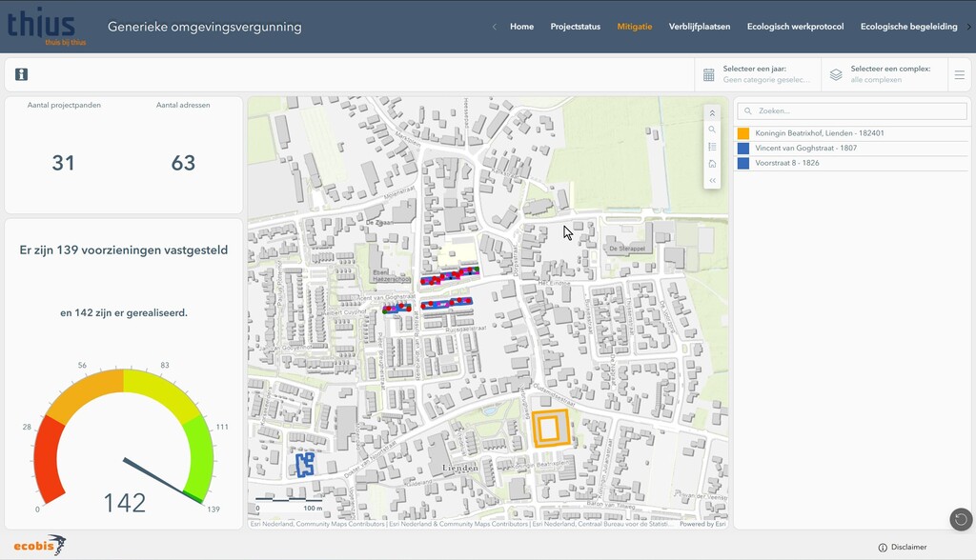Screen dimensions: 976x560
Task: Click the Lienden place label on map
Action: coord(460,468)
